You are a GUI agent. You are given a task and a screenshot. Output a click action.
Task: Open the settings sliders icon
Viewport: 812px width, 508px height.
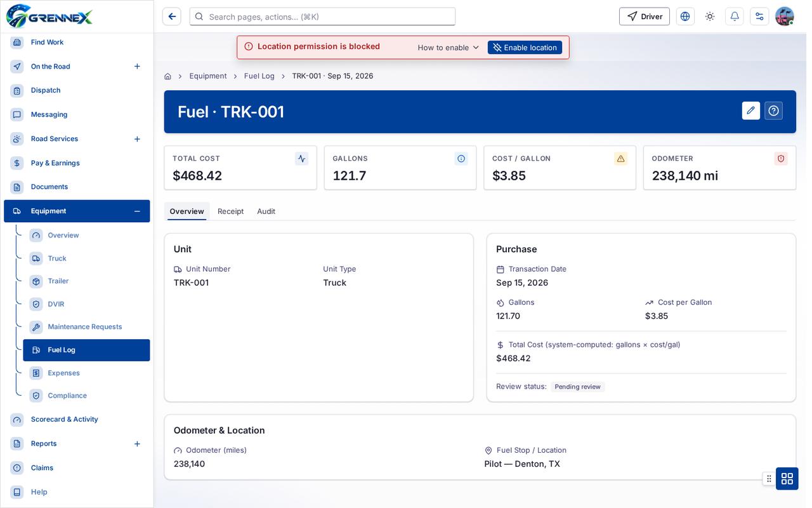[759, 17]
